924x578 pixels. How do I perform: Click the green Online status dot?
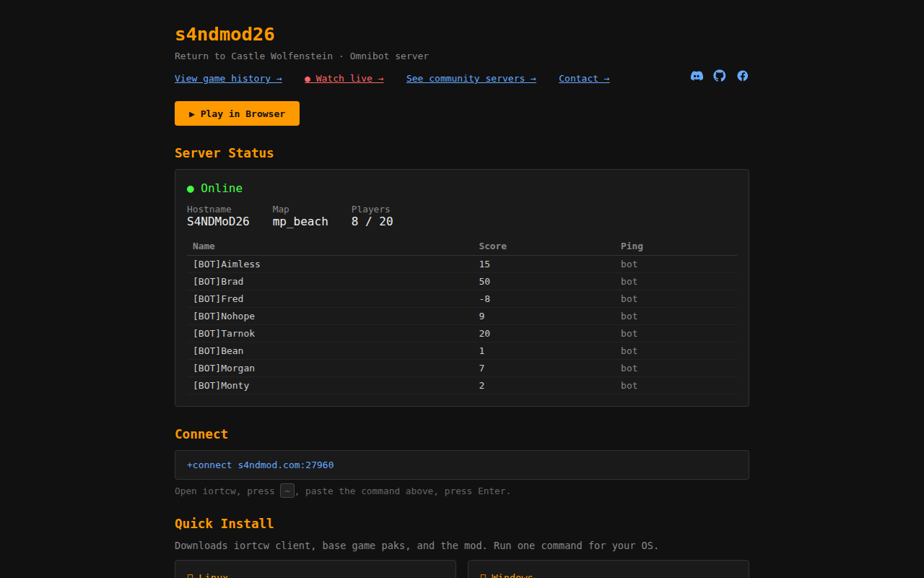(191, 189)
